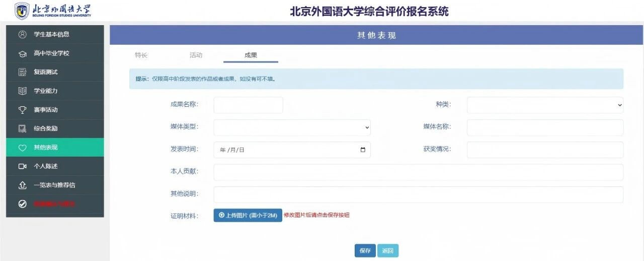Click the 综合奖励 certificate icon
The image size is (644, 261).
22,128
